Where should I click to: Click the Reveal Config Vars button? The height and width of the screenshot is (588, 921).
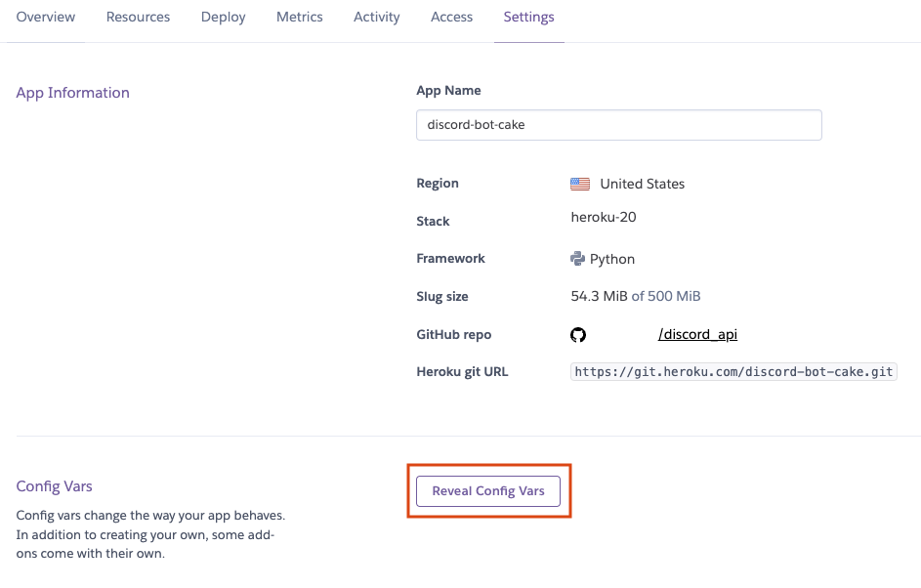coord(488,491)
